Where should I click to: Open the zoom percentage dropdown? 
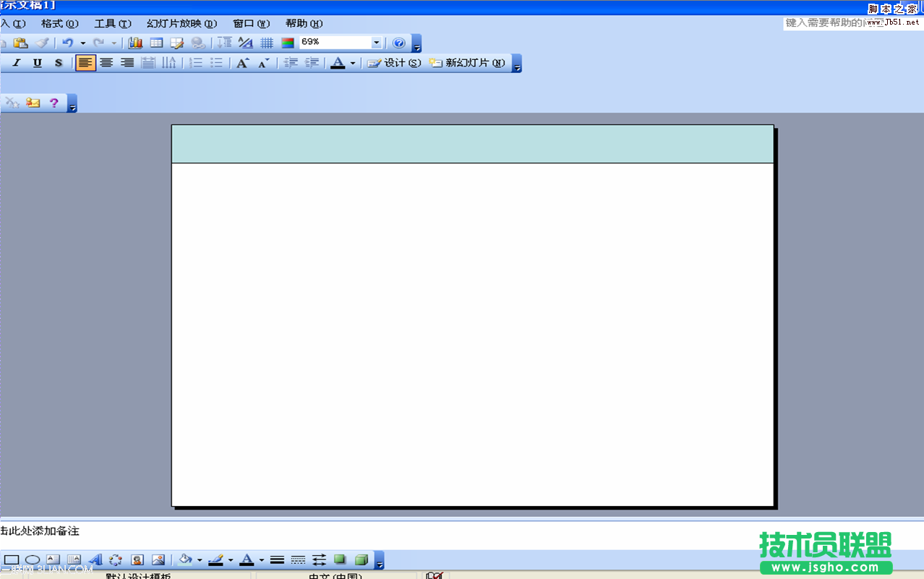point(376,43)
